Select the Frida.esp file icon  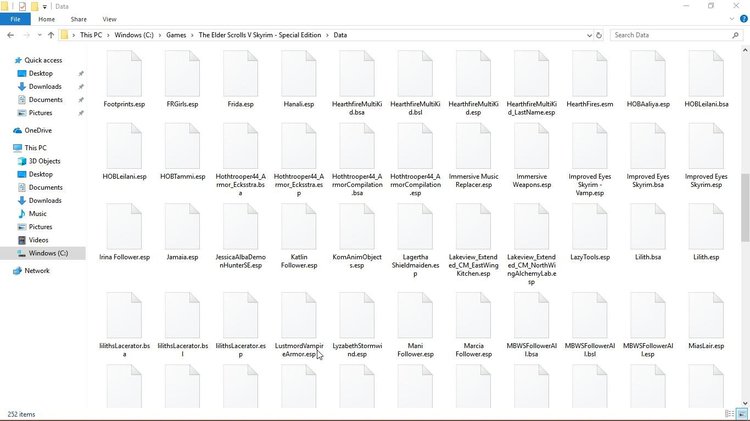point(241,74)
